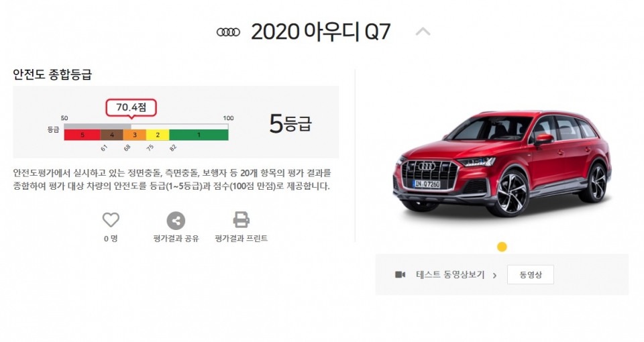Click the 70.4점 score bubble
The height and width of the screenshot is (342, 644).
[131, 107]
